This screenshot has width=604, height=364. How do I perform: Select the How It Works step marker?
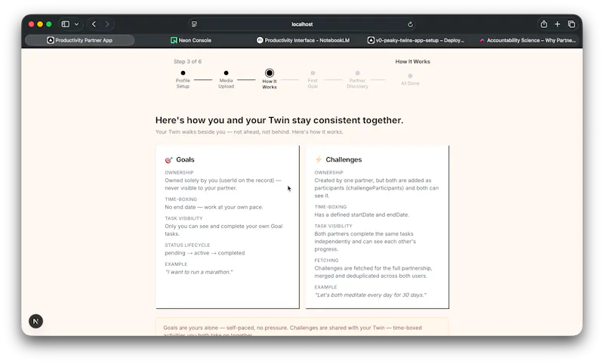270,72
